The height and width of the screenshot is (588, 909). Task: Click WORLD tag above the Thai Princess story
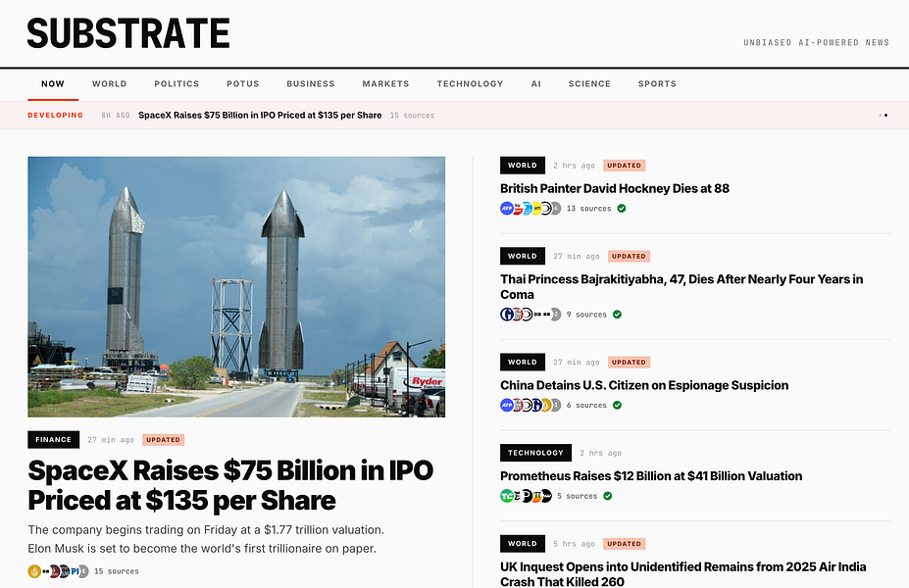point(523,256)
